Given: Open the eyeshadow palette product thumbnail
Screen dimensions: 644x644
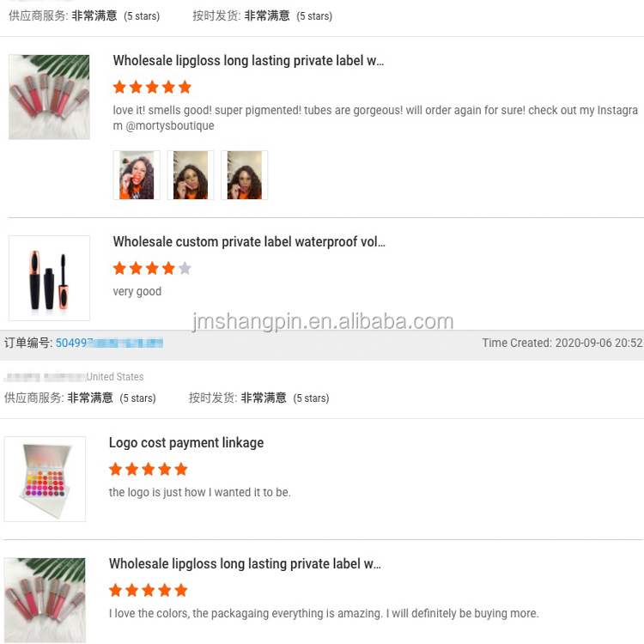Looking at the screenshot, I should [46, 479].
